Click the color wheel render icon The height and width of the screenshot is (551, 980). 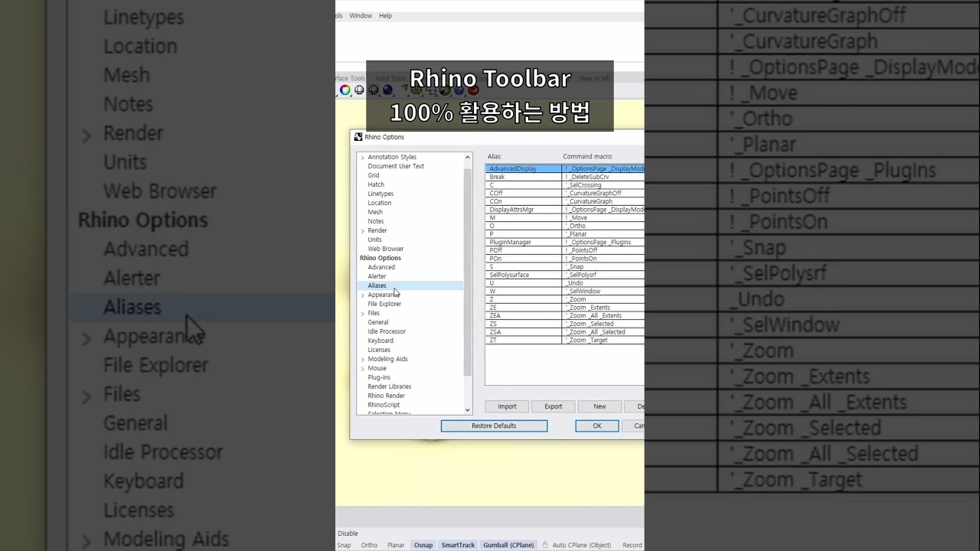[x=345, y=90]
